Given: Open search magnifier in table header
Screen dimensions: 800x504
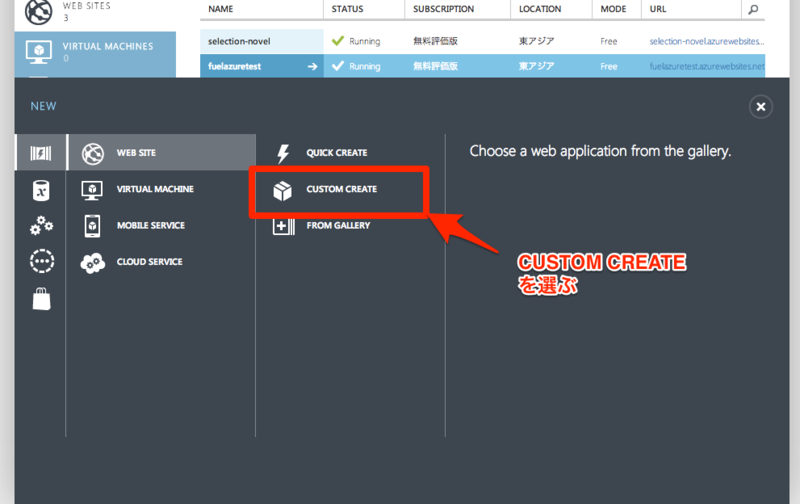Looking at the screenshot, I should click(753, 9).
